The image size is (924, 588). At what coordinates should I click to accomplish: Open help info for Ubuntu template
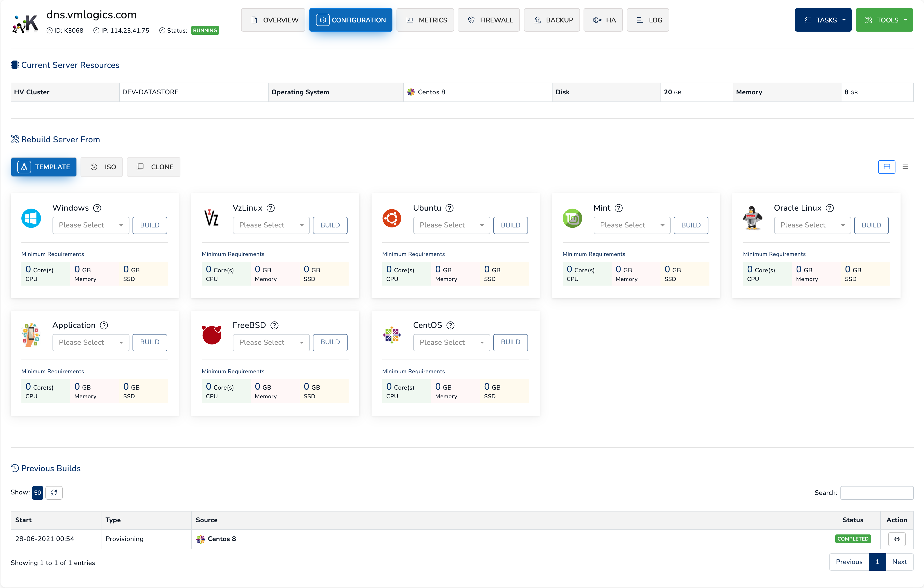(x=450, y=208)
